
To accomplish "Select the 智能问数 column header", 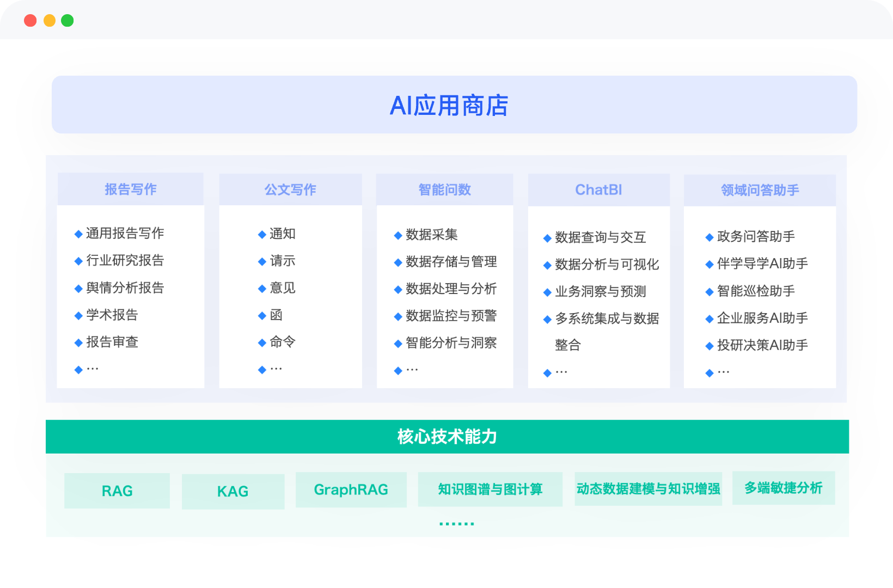I will 444,189.
